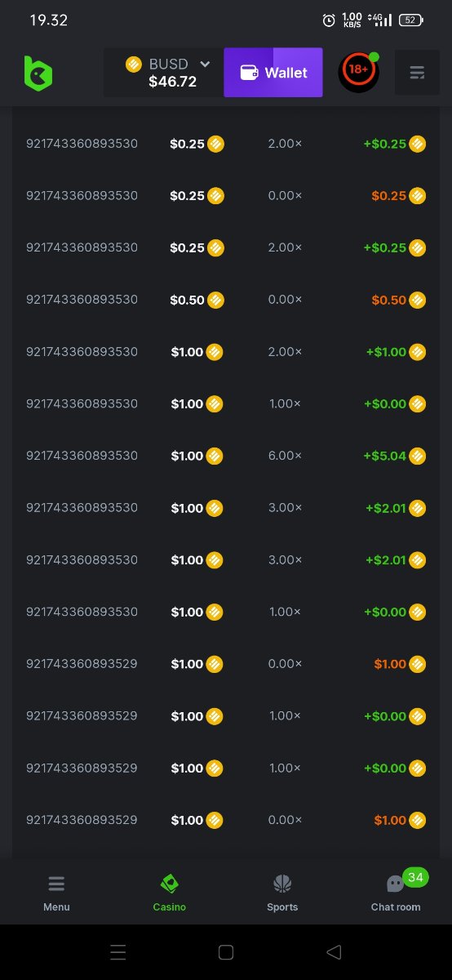Tap the Sports basketball icon

pyautogui.click(x=282, y=884)
